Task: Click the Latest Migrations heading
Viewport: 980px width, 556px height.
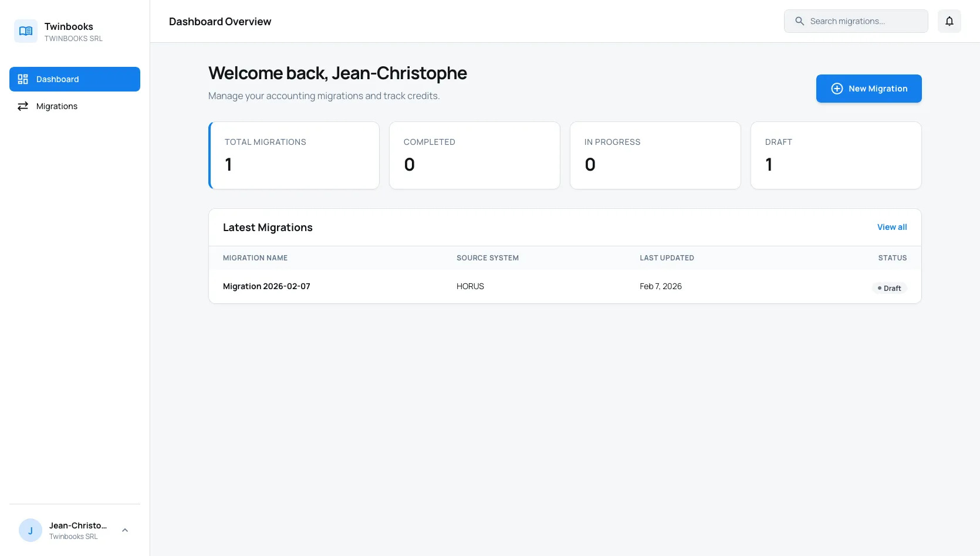Action: (x=268, y=228)
